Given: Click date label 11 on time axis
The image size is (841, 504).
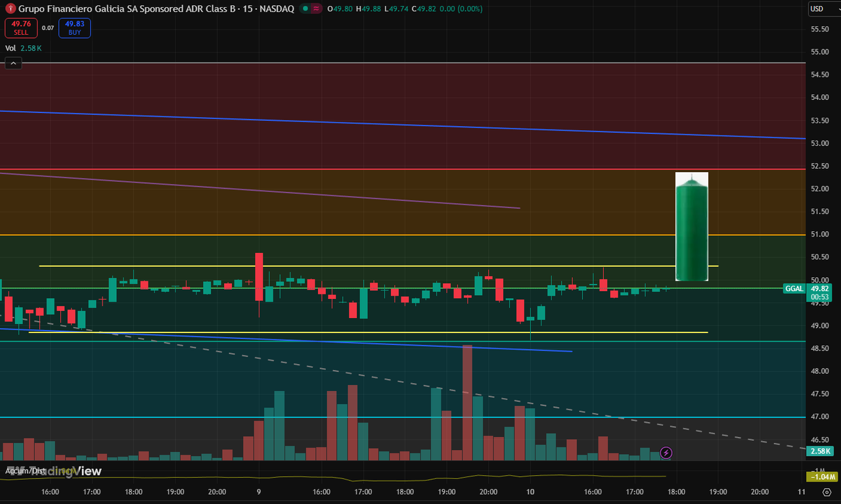Looking at the screenshot, I should 801,492.
